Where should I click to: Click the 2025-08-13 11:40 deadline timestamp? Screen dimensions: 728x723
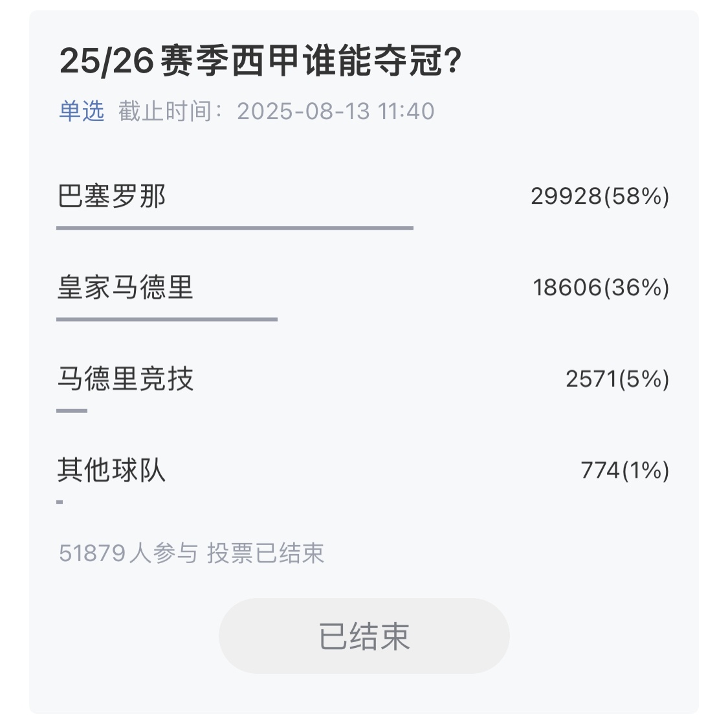(335, 111)
